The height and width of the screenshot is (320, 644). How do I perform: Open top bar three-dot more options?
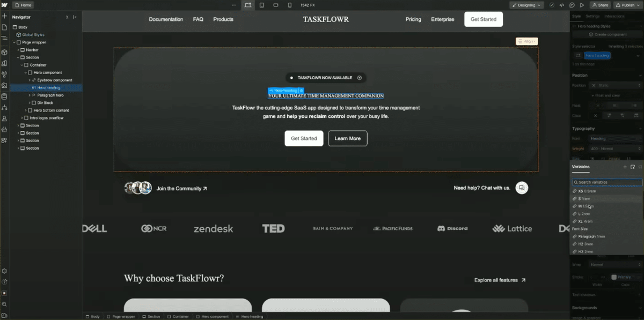(x=233, y=5)
